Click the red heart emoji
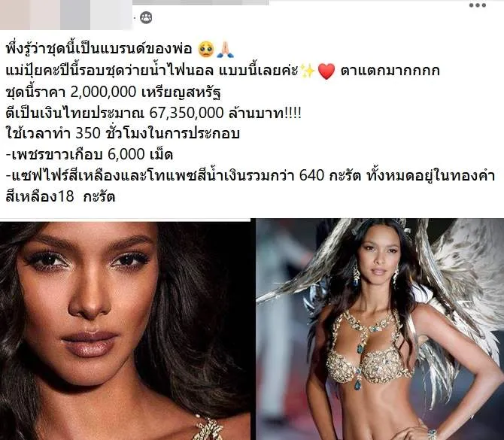504x440 pixels. (x=326, y=71)
